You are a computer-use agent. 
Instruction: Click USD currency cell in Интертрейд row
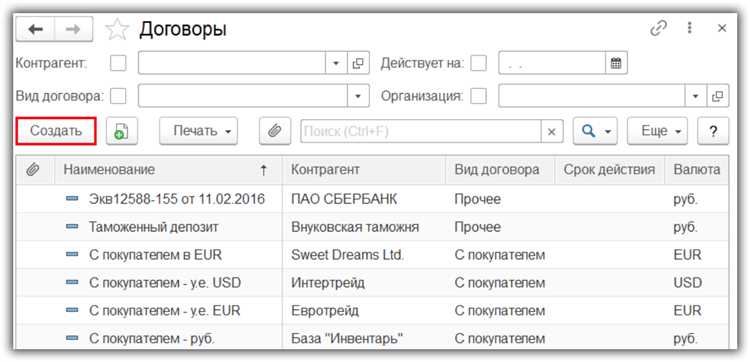(687, 283)
